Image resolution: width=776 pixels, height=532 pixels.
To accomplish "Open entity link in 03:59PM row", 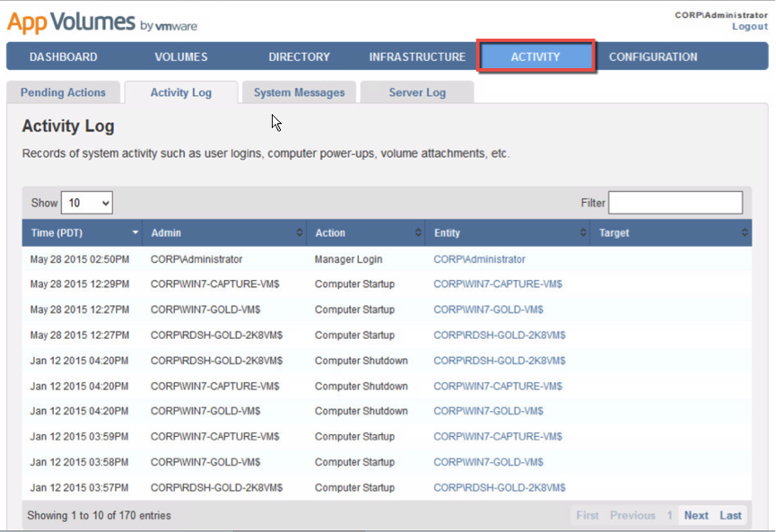I will (498, 437).
